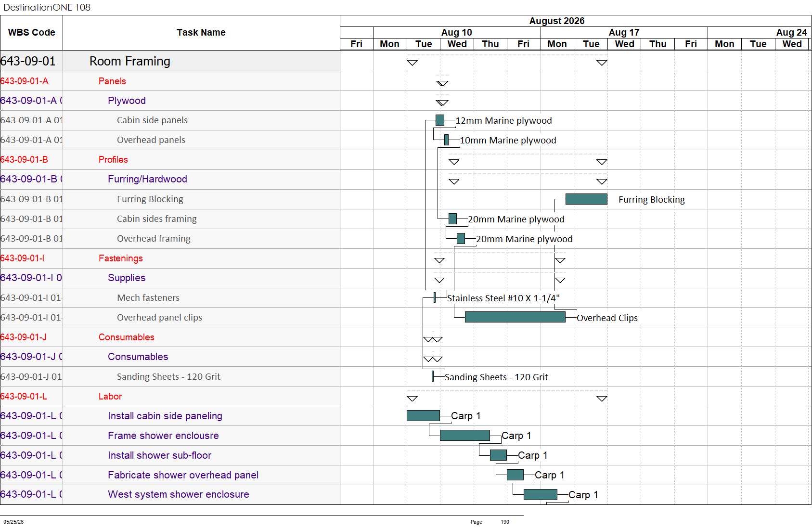Select the Overhead framing task name

tap(154, 239)
